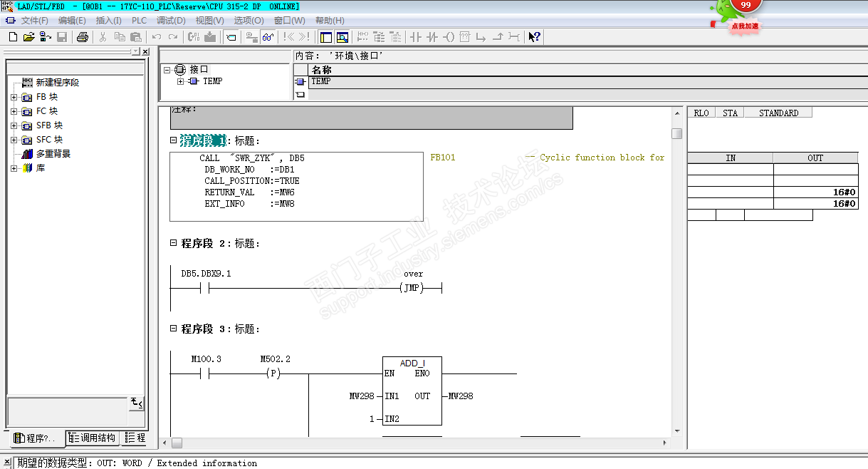Close the program elements side panel
This screenshot has width=868, height=469.
[x=145, y=51]
